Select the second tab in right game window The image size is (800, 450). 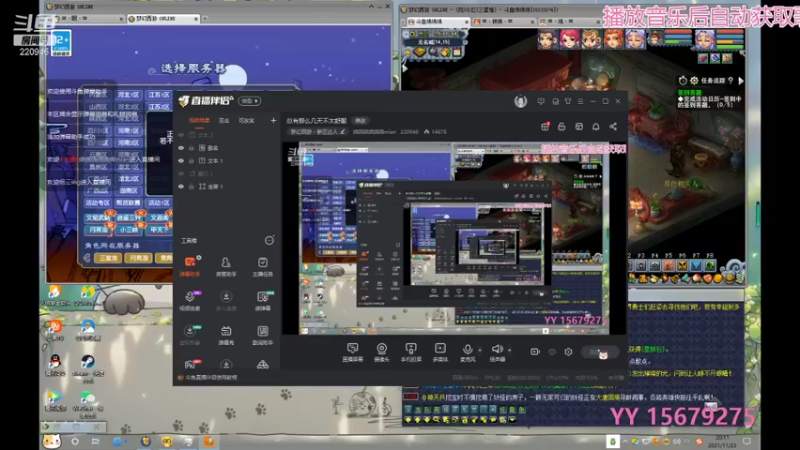[x=503, y=21]
